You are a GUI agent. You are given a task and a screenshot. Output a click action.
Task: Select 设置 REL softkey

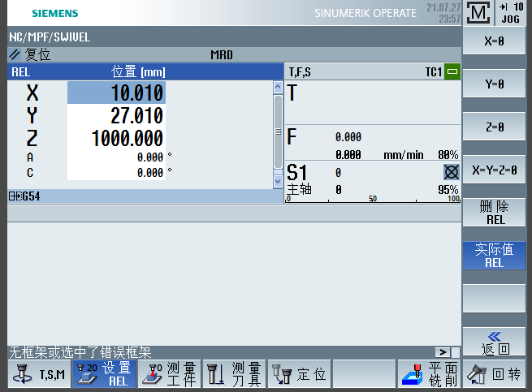(104, 374)
